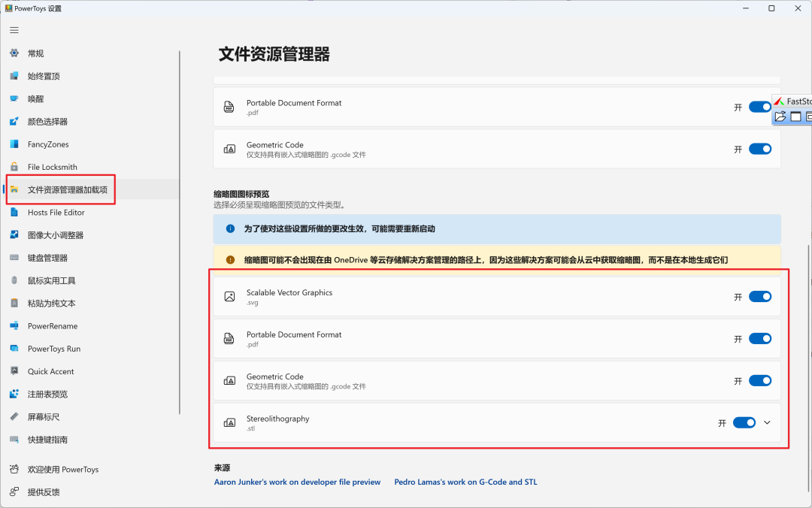Toggle thumbnail Portable Document Format switch
Viewport: 812px width, 508px height.
[760, 339]
